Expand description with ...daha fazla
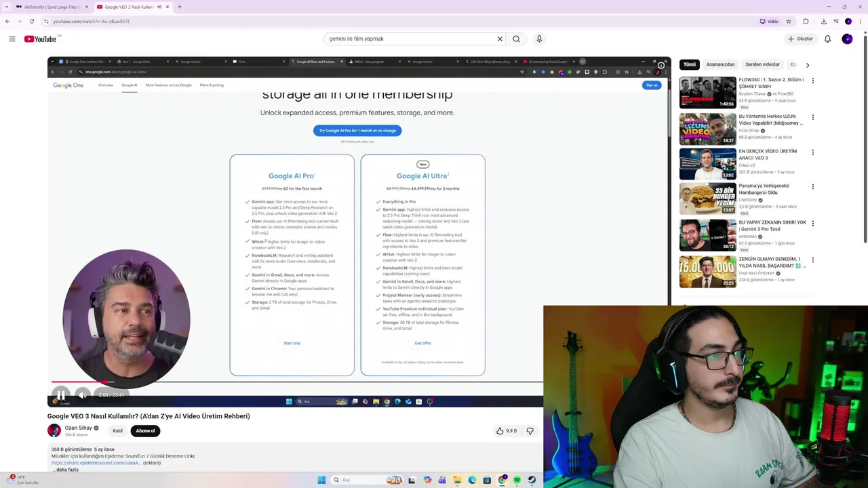 point(66,470)
